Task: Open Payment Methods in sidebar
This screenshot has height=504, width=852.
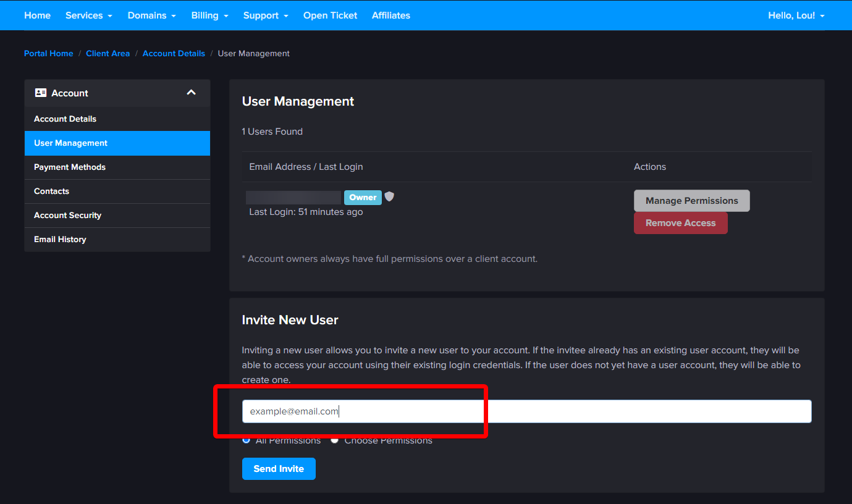Action: pos(117,167)
